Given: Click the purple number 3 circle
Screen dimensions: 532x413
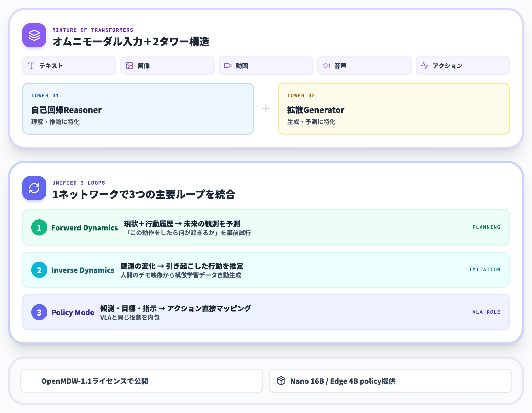Looking at the screenshot, I should click(x=39, y=312).
